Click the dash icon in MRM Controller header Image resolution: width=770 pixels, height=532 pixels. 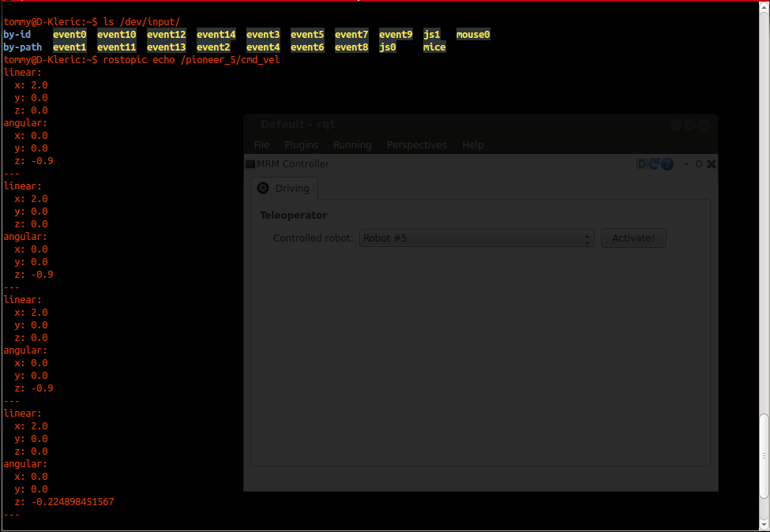click(x=686, y=164)
